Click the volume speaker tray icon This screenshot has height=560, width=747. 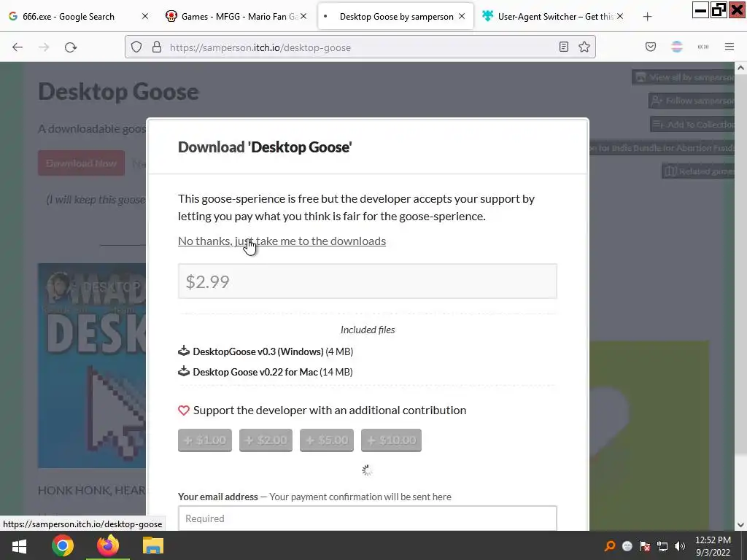(680, 545)
